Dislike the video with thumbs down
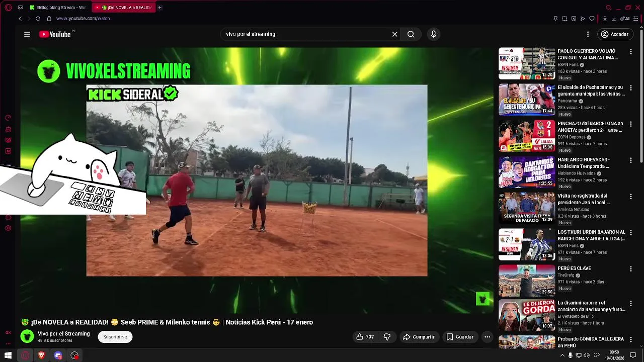The width and height of the screenshot is (644, 362). (387, 337)
